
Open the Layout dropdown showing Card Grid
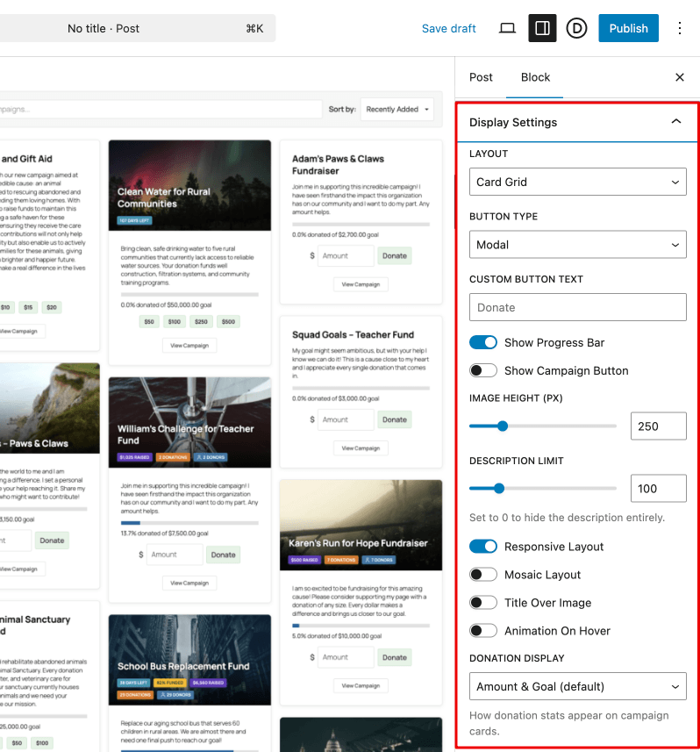point(577,182)
